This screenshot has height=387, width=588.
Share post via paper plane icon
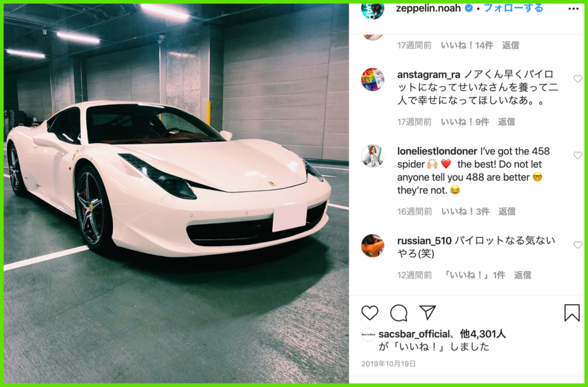point(427,312)
